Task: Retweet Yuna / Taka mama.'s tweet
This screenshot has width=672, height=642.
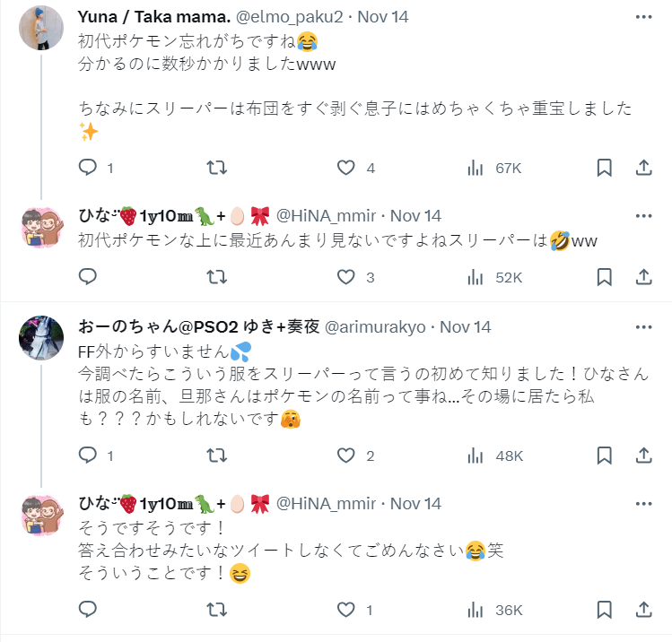Action: [x=216, y=168]
